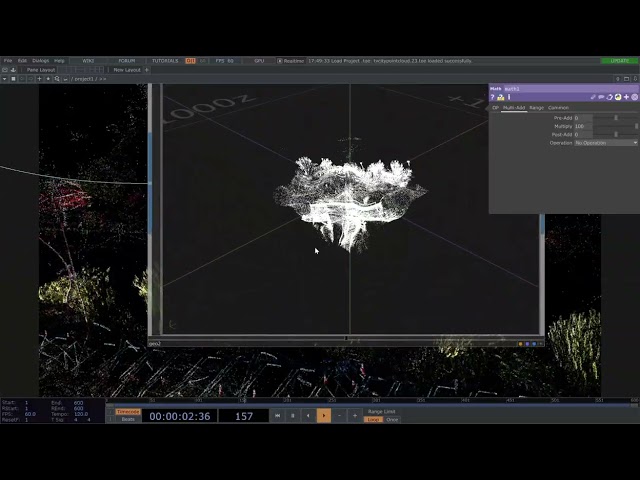Click the play reverse button

coord(308,416)
